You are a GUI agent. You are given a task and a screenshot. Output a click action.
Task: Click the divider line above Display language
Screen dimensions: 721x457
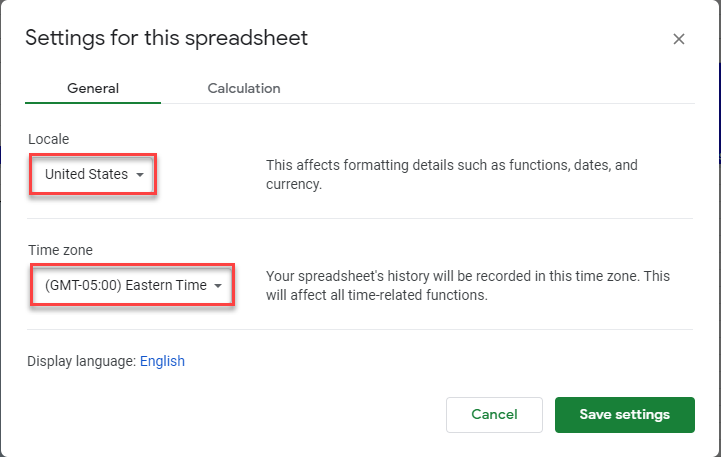pos(360,329)
